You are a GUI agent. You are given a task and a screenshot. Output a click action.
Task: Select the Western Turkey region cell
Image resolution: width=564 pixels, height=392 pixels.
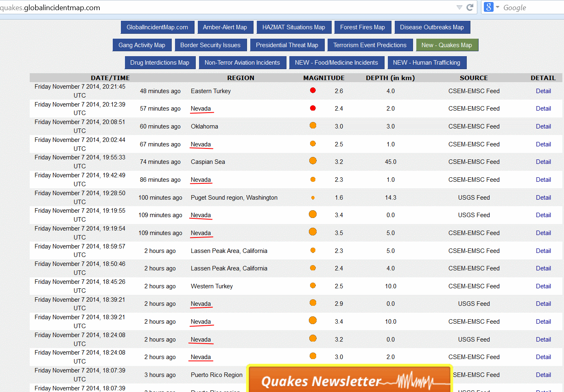[212, 286]
